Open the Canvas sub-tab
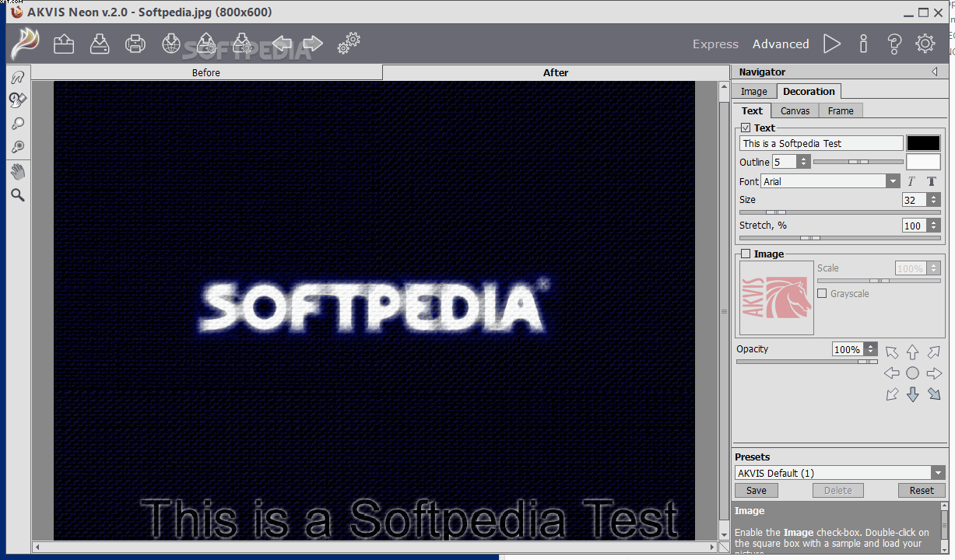 point(795,110)
